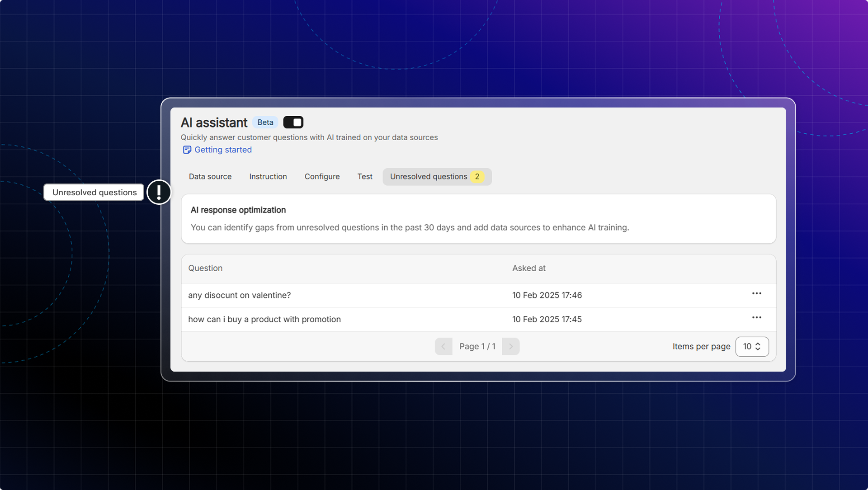Select the Unresolved questions tab
Viewport: 868px width, 490px height.
point(428,177)
